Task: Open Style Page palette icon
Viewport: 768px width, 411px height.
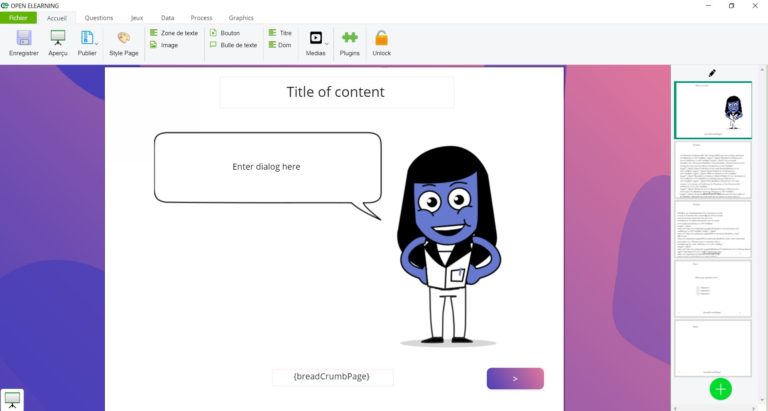Action: (124, 38)
